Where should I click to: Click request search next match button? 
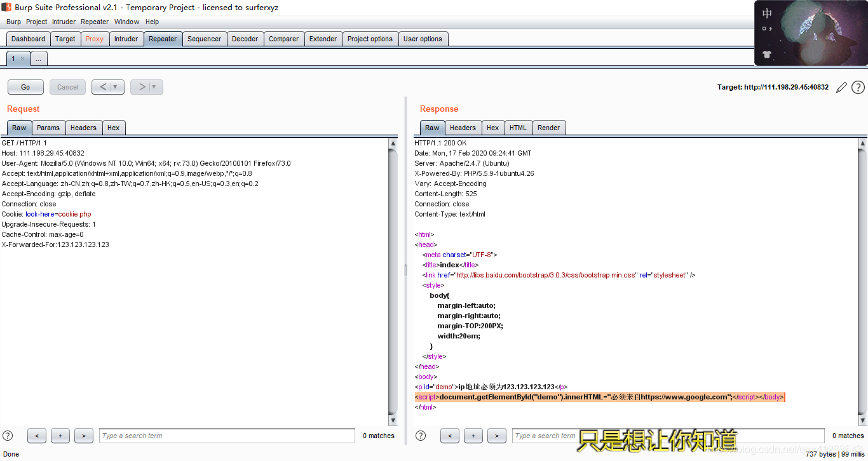(84, 436)
